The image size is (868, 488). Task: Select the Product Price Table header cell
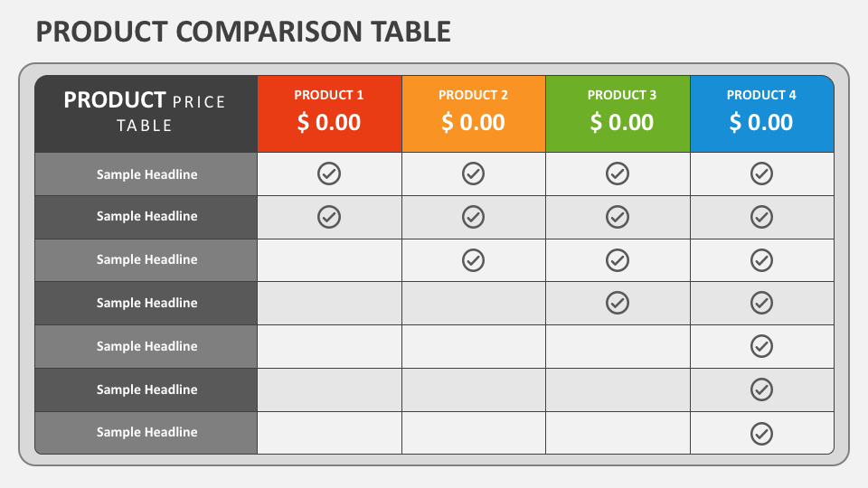146,114
